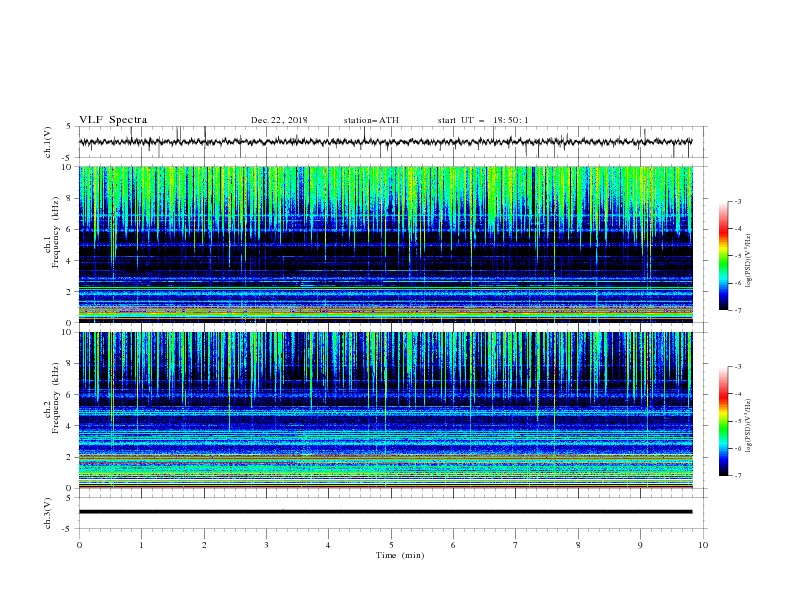Click time axis tick label "4"
Viewport: 792px width, 612px height.
pyautogui.click(x=328, y=545)
